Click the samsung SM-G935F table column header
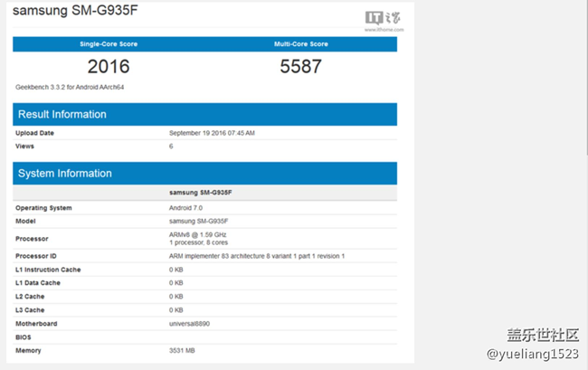This screenshot has height=370, width=588. [x=200, y=193]
